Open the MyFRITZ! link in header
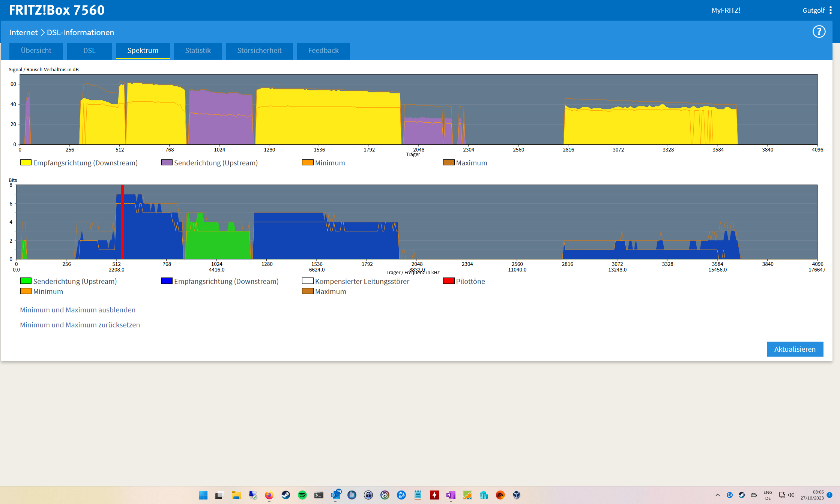 click(726, 10)
